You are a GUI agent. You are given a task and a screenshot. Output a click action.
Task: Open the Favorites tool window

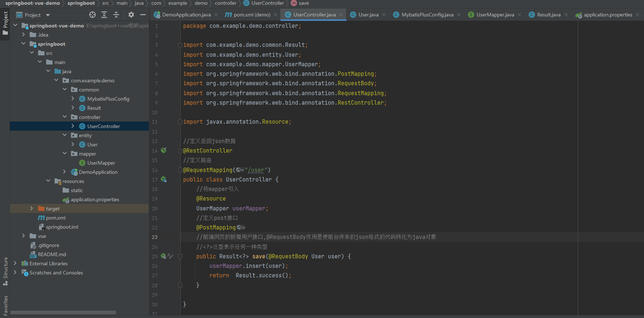(x=5, y=305)
